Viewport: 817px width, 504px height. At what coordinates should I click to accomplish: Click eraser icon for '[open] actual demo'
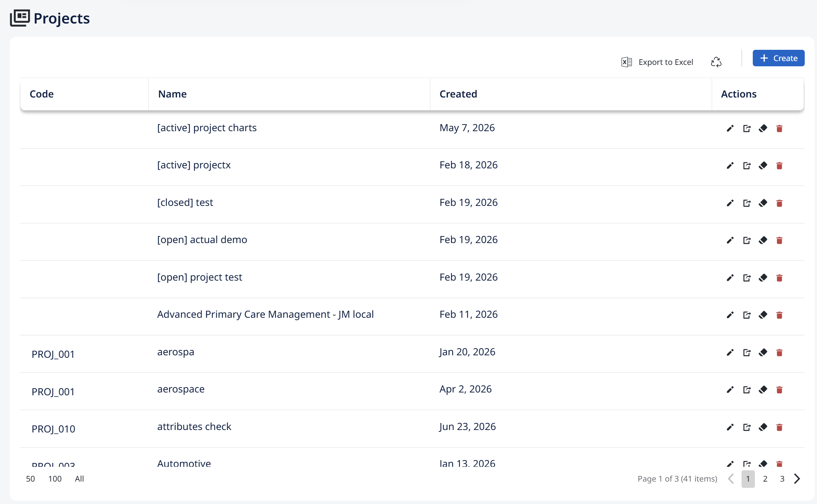(763, 240)
